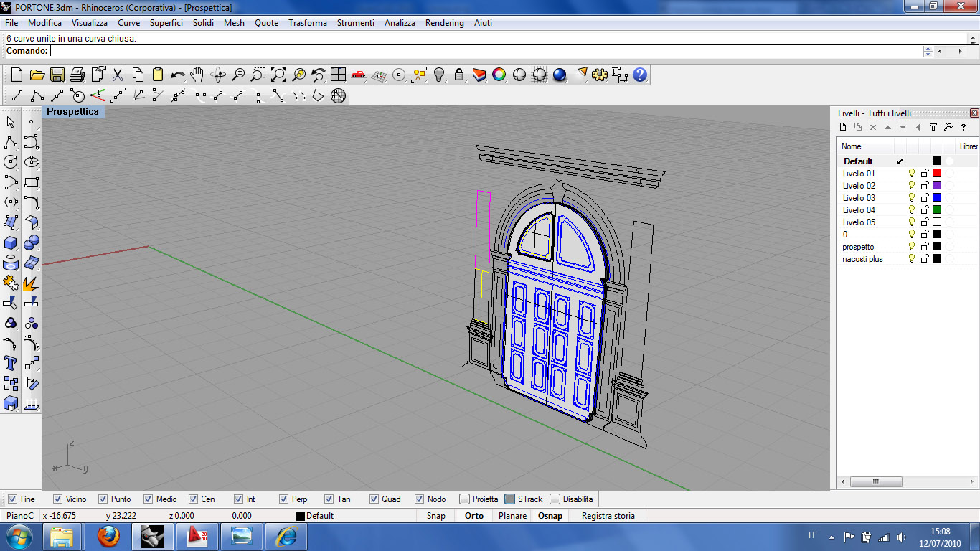
Task: Toggle the Quad osnap checkbox
Action: 374,499
